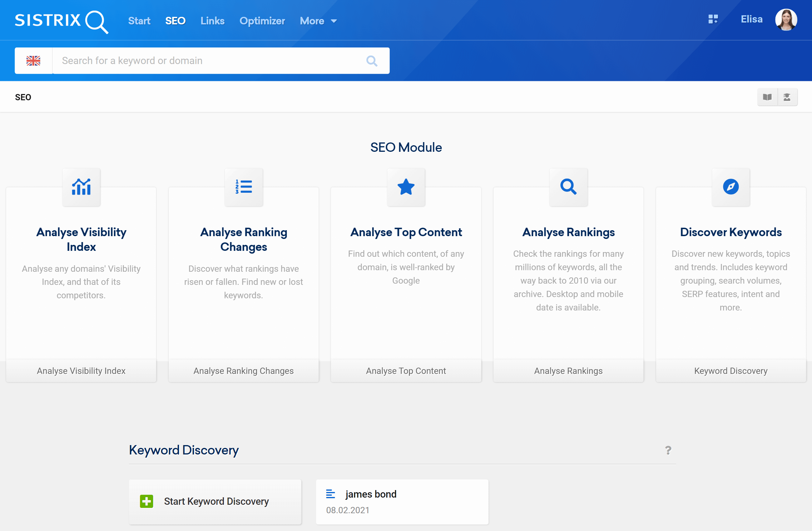This screenshot has height=531, width=812.
Task: Click the compass icon for Discover Keywords
Action: [730, 187]
